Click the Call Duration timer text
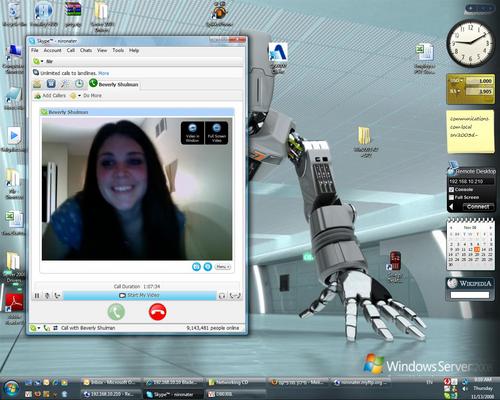Viewport: 500px width, 400px height. [x=137, y=286]
